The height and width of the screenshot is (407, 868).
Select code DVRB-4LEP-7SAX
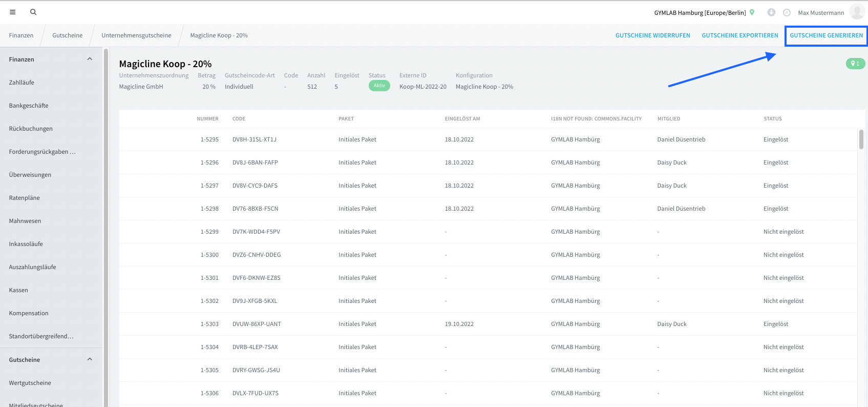click(255, 347)
